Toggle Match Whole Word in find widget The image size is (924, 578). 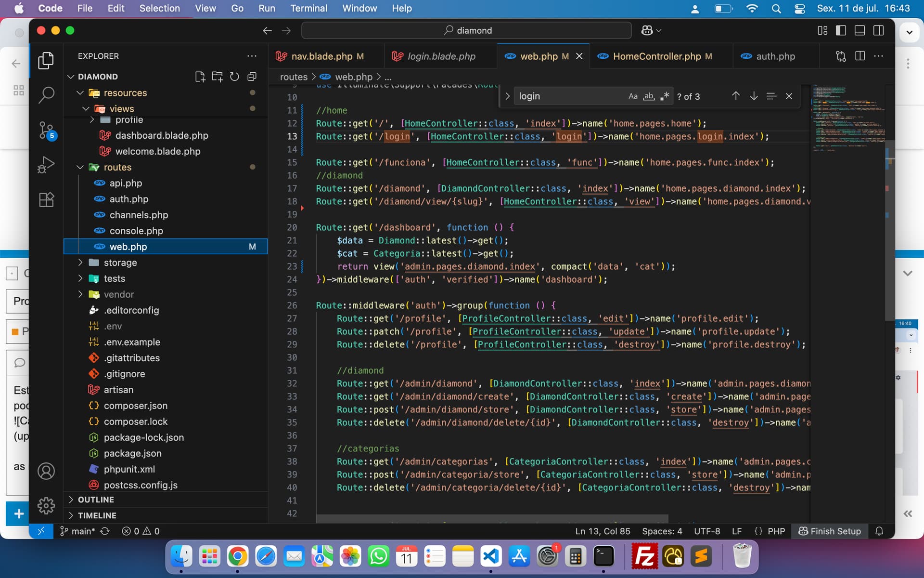(x=649, y=96)
